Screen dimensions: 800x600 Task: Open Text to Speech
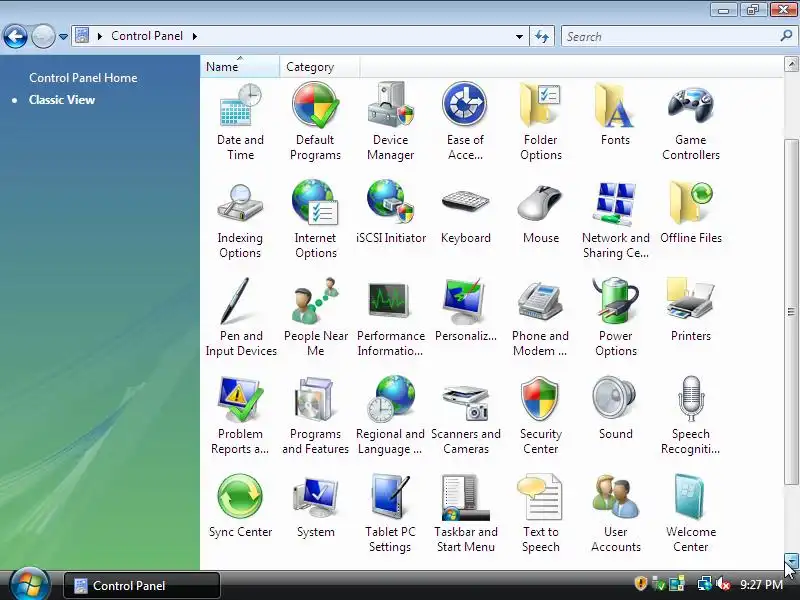click(540, 514)
